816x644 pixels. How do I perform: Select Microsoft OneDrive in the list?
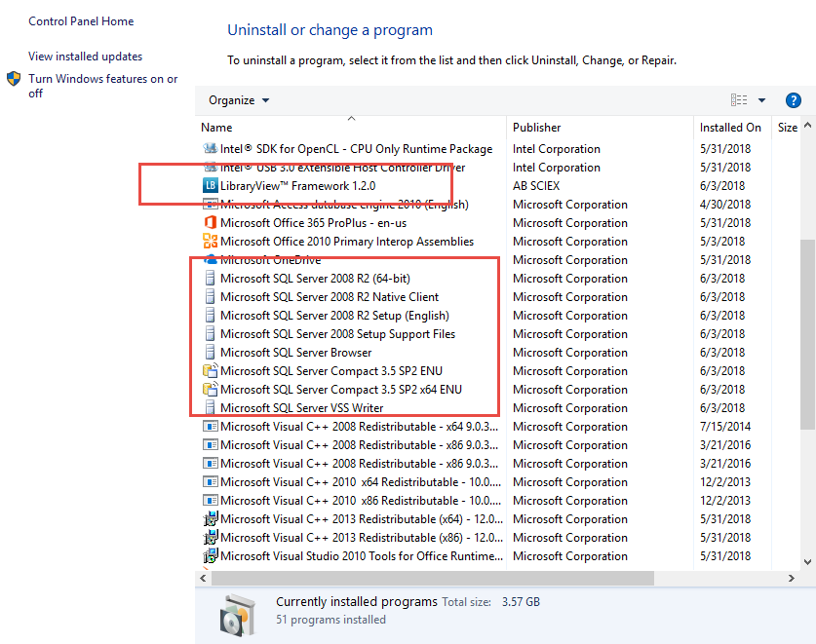tap(271, 260)
